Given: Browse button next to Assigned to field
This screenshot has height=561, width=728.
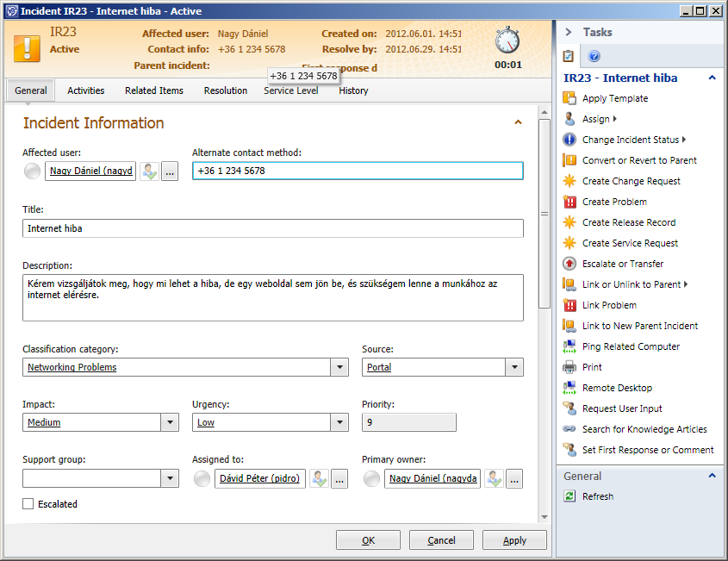Looking at the screenshot, I should coord(339,478).
